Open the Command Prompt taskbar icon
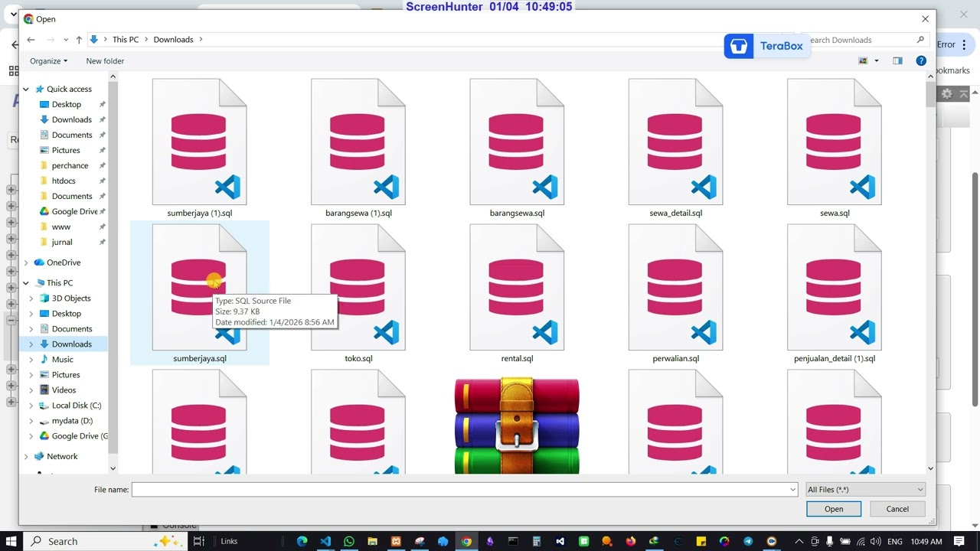 [x=513, y=541]
